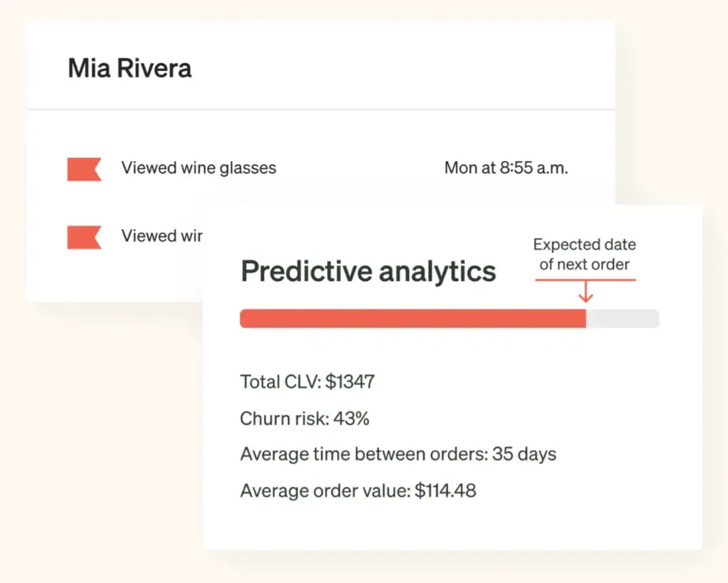Click the "Churn risk" label text

tap(283, 419)
